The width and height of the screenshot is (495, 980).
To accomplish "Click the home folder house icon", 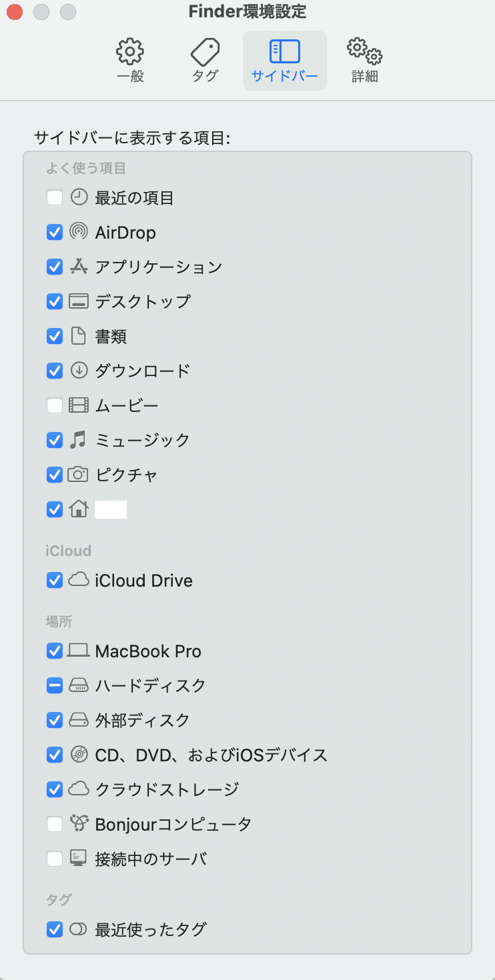I will (79, 509).
